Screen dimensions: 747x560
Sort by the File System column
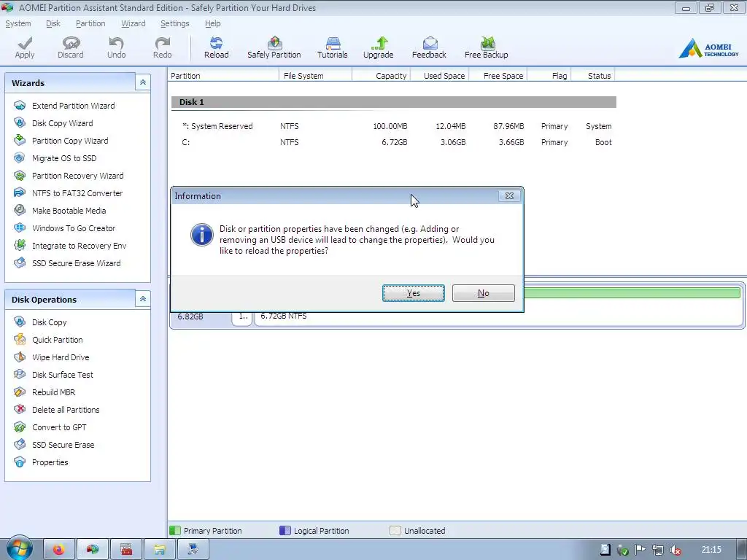(x=315, y=76)
